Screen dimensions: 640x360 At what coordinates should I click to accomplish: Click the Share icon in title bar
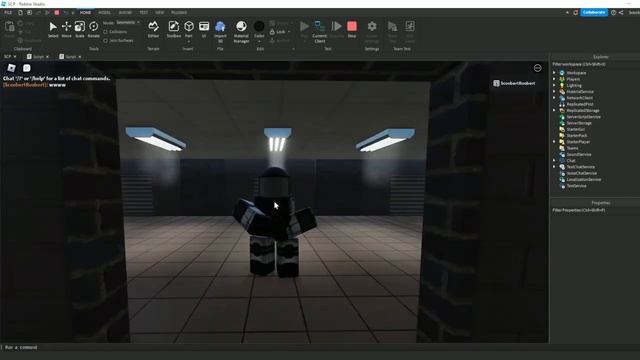621,13
